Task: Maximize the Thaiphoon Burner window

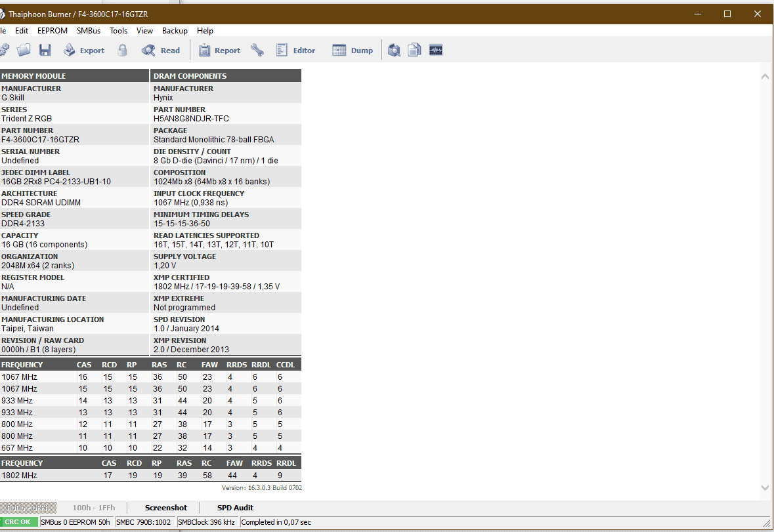Action: [727, 14]
